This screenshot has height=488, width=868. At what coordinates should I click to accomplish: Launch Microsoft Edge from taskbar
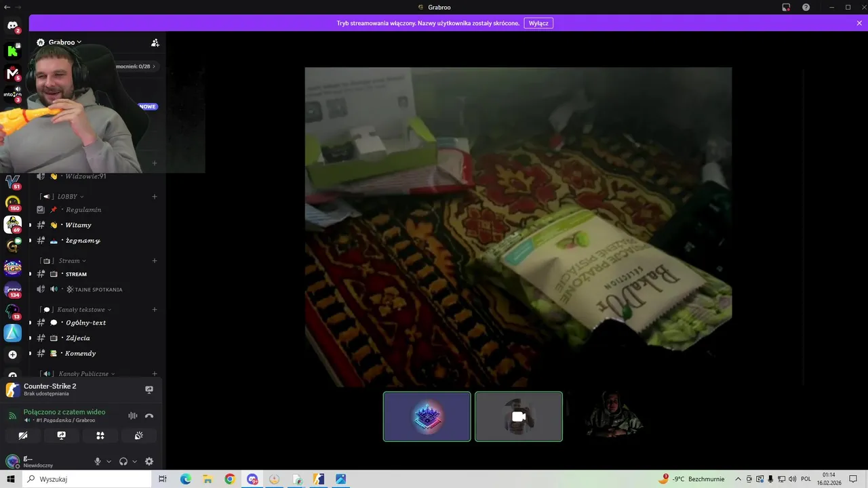coord(186,479)
